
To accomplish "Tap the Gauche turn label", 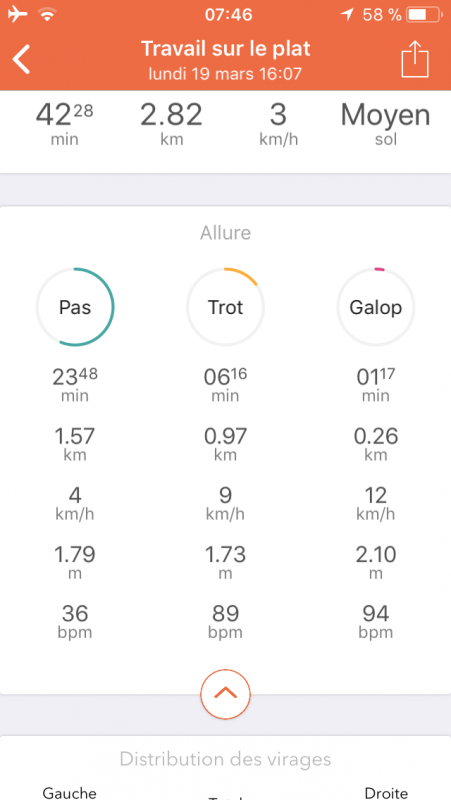I will coord(69,792).
